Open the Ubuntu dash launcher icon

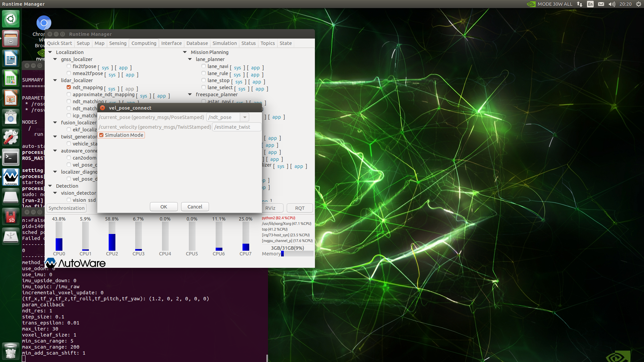tap(11, 18)
